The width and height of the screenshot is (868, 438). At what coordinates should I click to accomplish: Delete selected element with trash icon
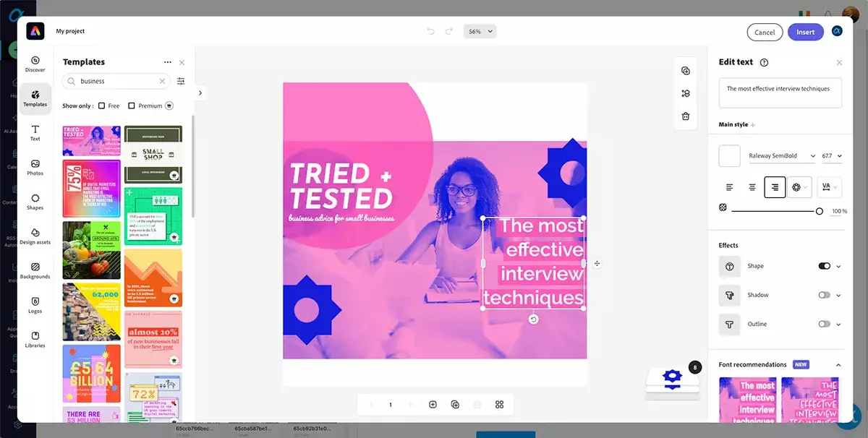pos(686,116)
